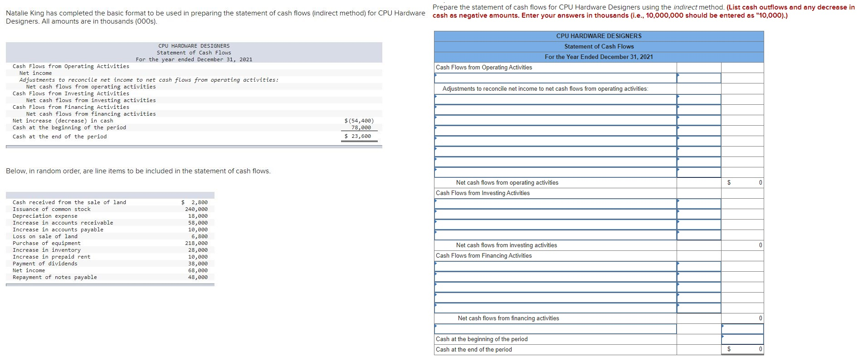Screen dimensions: 868x357
Task: Open last dropdown row above 'Net cash flows from investing activities'
Action: [x=556, y=235]
